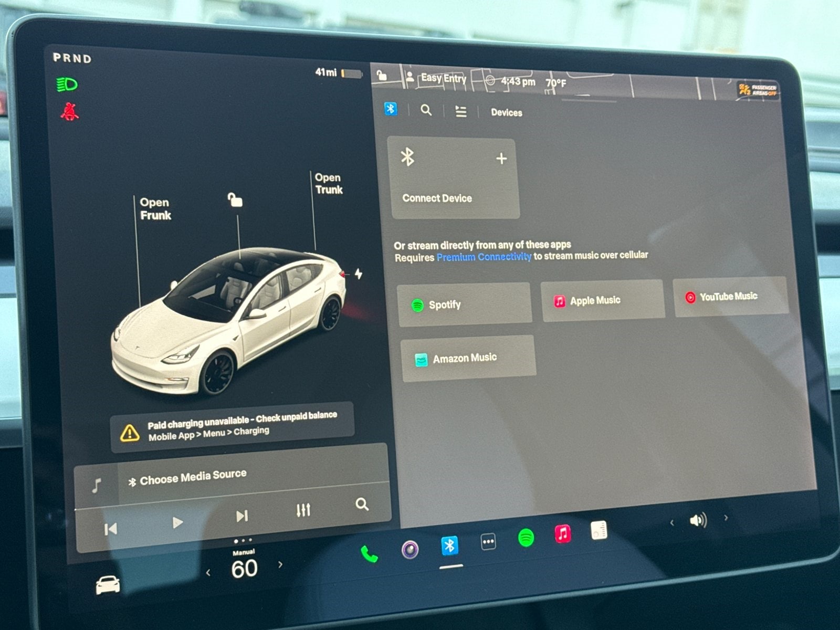Open the three-dots all apps launcher

pos(488,542)
